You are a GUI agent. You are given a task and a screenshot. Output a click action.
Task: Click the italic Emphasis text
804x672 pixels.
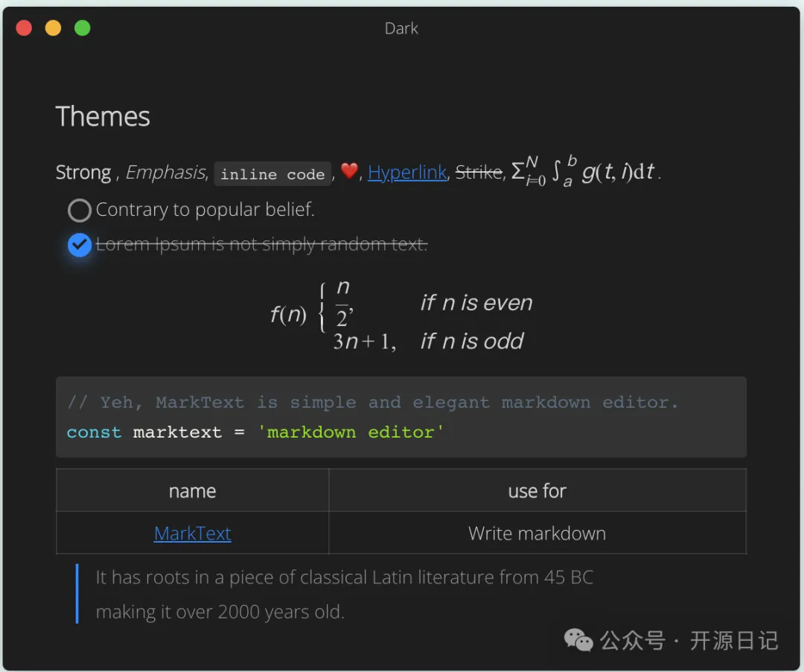coord(165,173)
